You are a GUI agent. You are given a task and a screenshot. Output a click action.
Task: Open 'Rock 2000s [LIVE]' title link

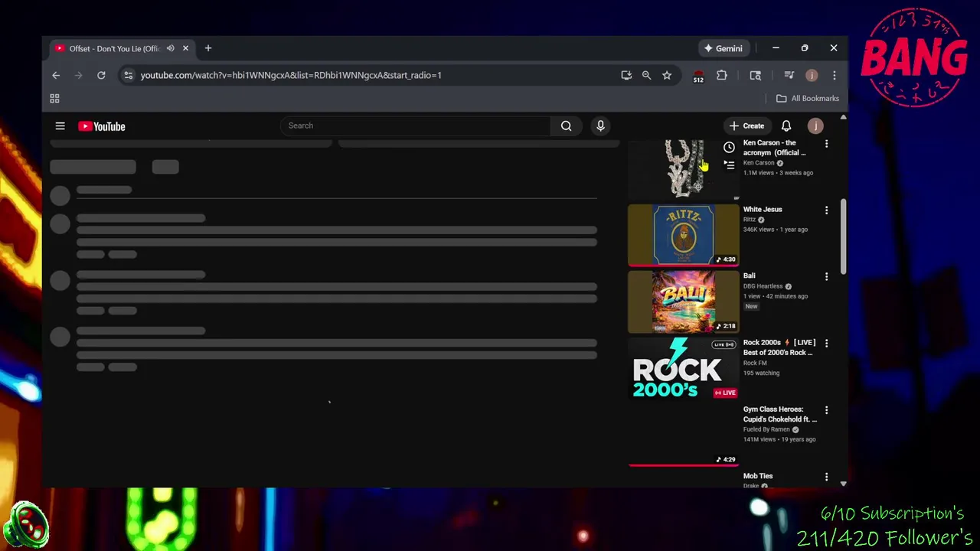tap(779, 347)
